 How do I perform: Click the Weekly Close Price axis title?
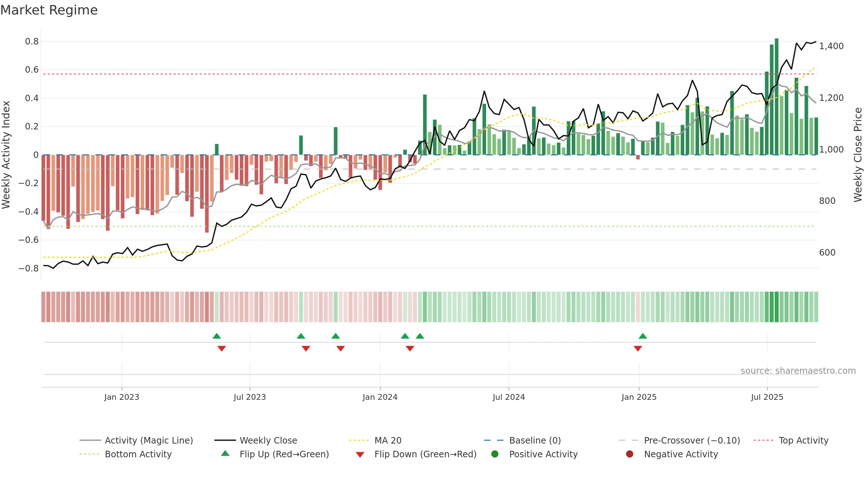pos(858,155)
